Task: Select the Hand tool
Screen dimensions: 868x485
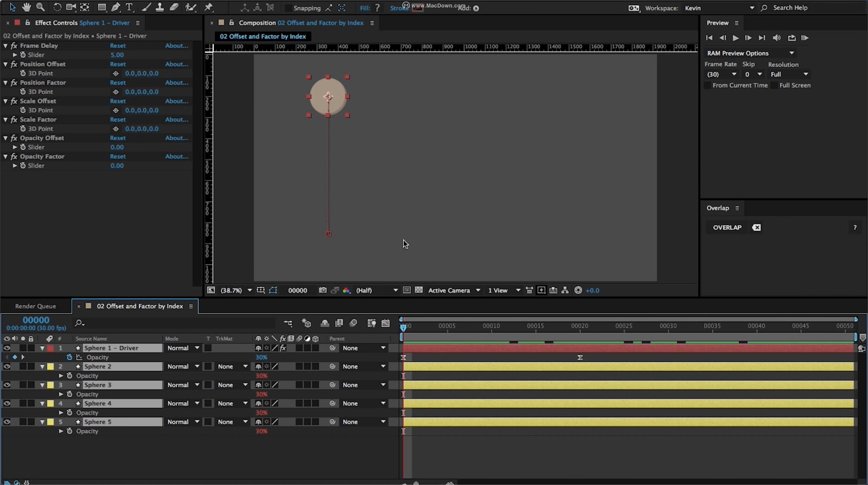Action: tap(26, 7)
